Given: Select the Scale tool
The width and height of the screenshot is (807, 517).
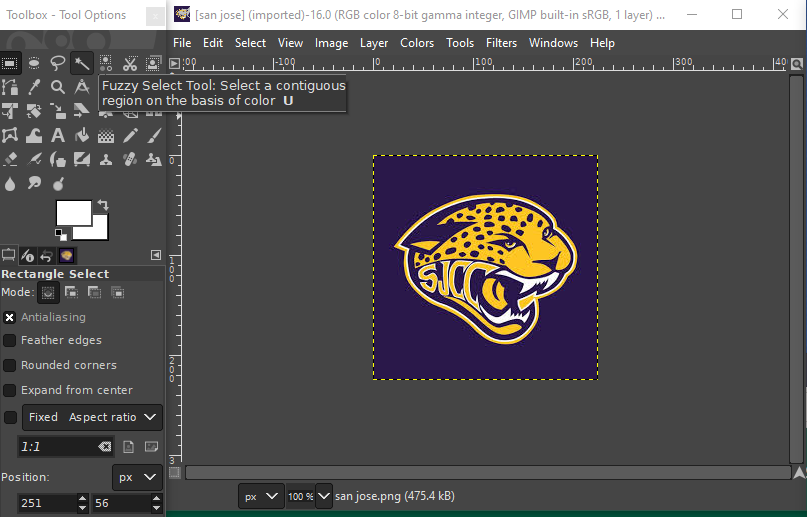Looking at the screenshot, I should (58, 111).
